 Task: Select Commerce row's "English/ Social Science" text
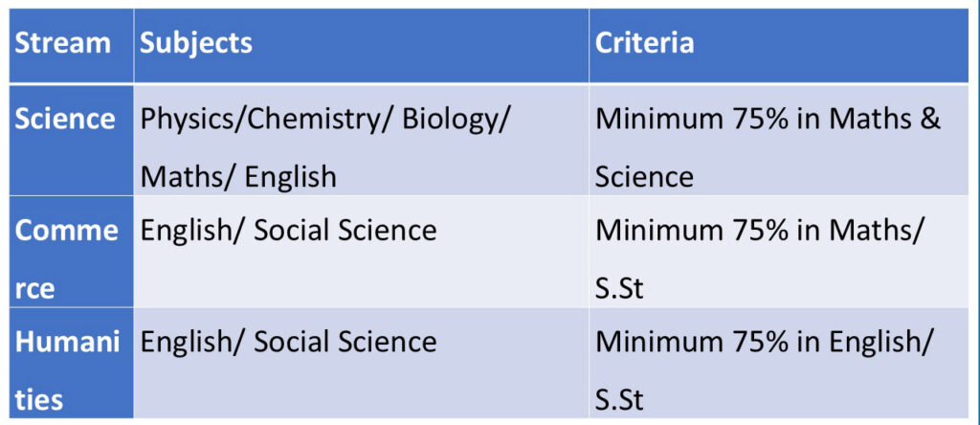288,231
